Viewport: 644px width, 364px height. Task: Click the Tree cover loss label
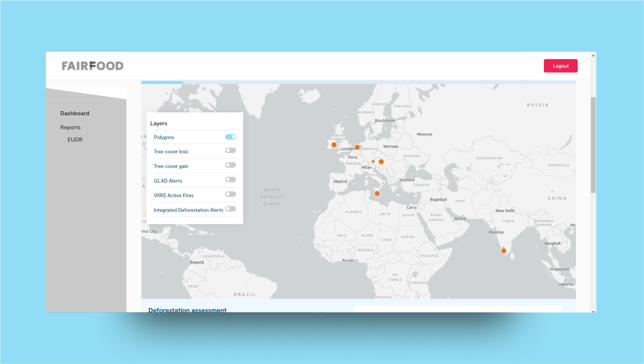point(171,152)
